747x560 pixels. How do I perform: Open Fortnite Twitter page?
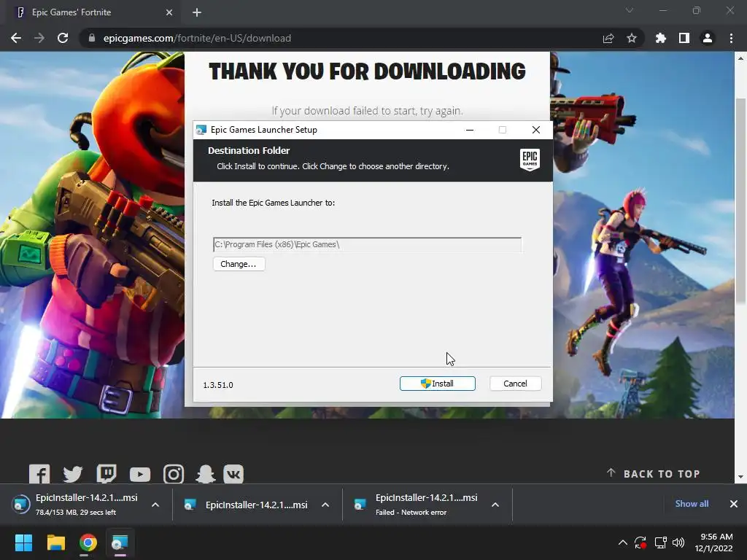coord(73,474)
